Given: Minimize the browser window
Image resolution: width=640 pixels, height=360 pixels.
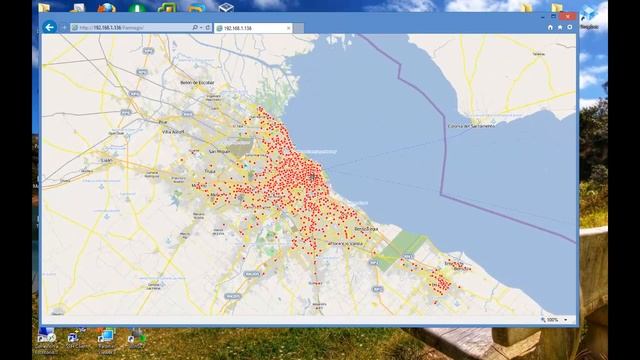Looking at the screenshot, I should (x=542, y=17).
